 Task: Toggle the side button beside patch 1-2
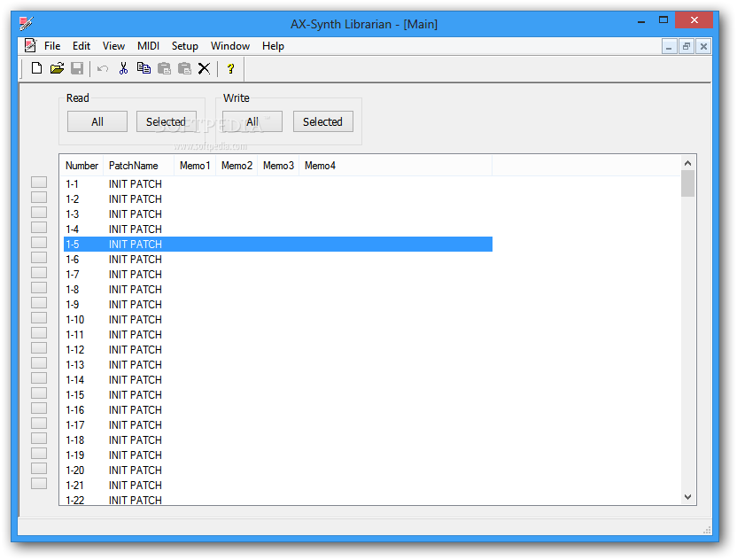tap(39, 197)
